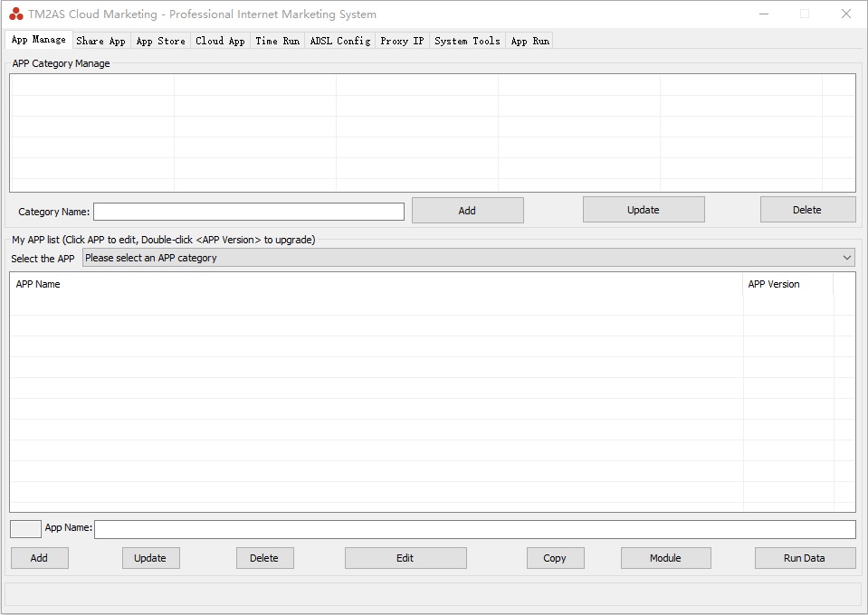
Task: Open the System Tools tab
Action: point(467,41)
